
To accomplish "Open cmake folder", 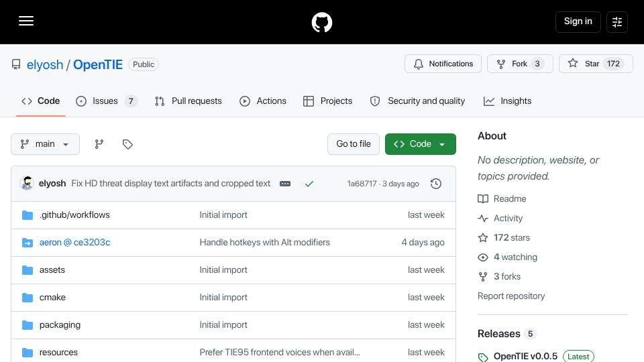I will point(52,297).
